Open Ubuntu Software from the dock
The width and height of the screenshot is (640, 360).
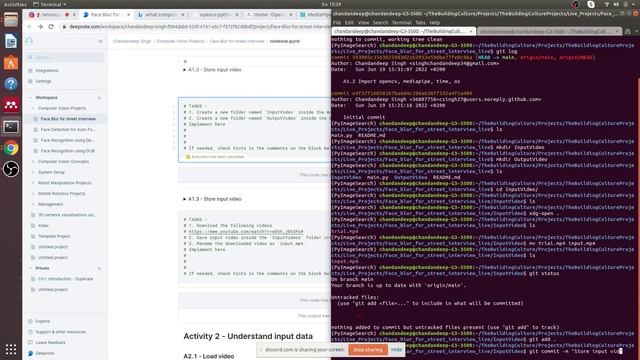[x=11, y=62]
